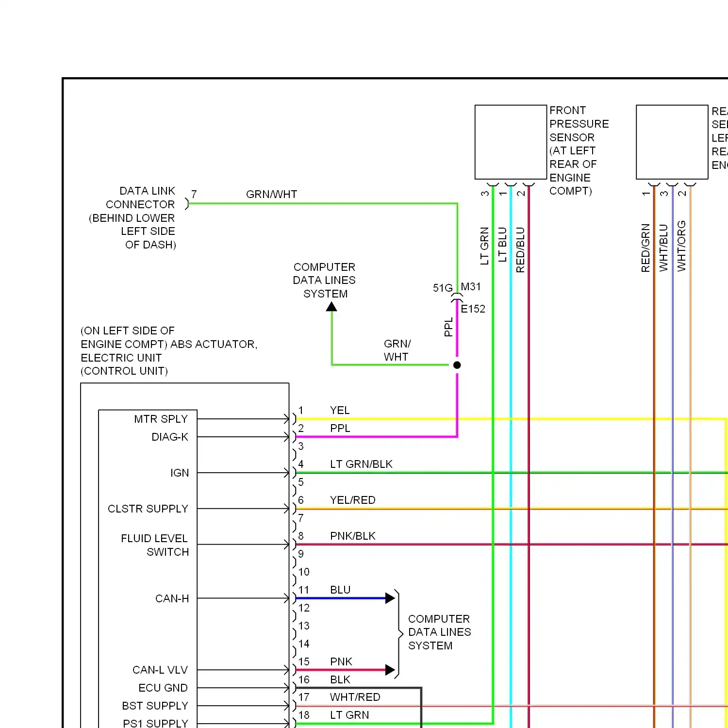Select the E152 connector label
This screenshot has height=728, width=728.
(x=473, y=309)
